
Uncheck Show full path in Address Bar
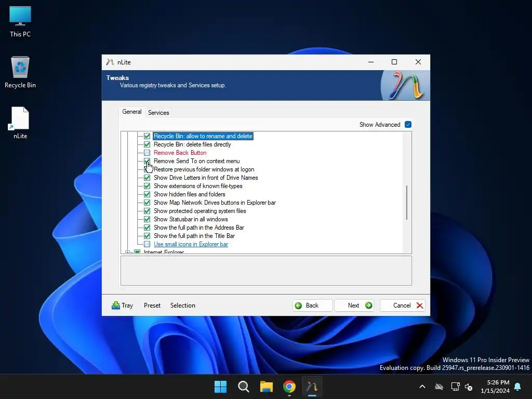pyautogui.click(x=147, y=228)
